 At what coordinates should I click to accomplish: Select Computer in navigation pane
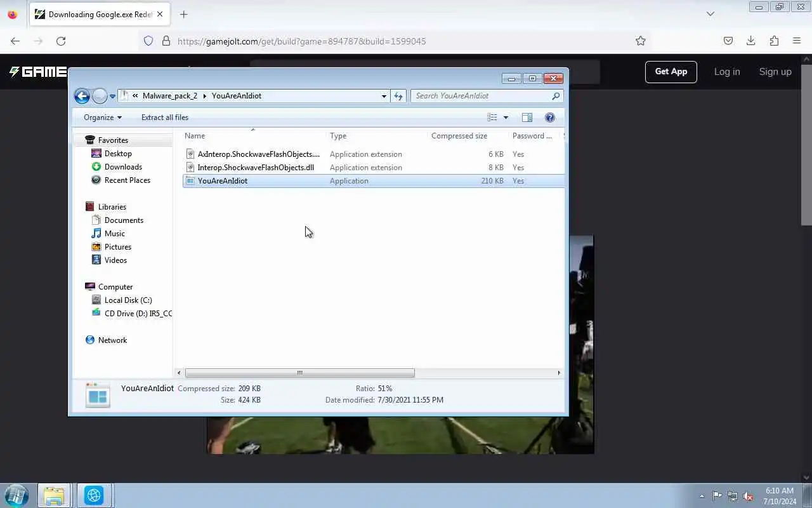(x=115, y=287)
